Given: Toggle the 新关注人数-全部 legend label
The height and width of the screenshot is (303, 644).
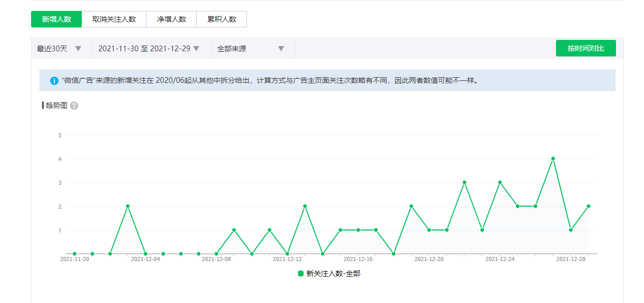Looking at the screenshot, I should [333, 273].
